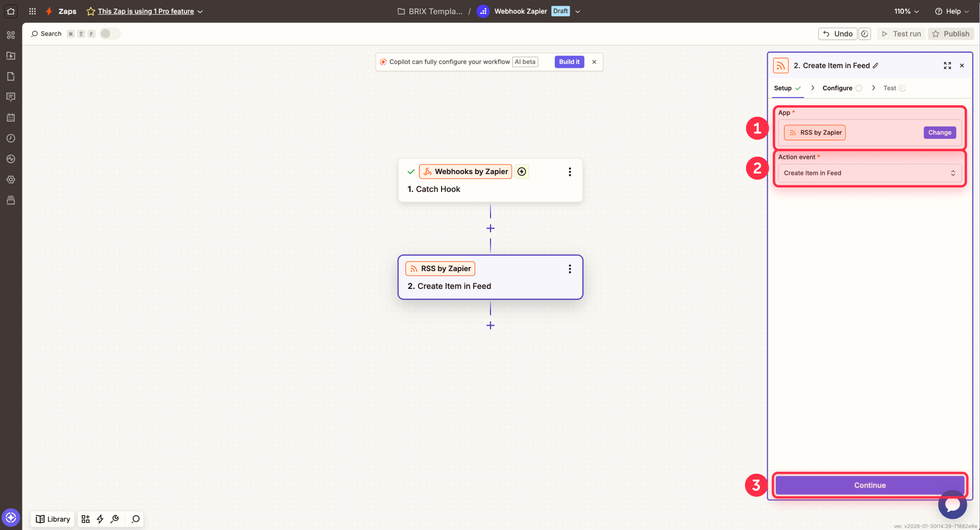This screenshot has height=530, width=980.
Task: Expand the step panel to fullscreen
Action: (x=947, y=65)
